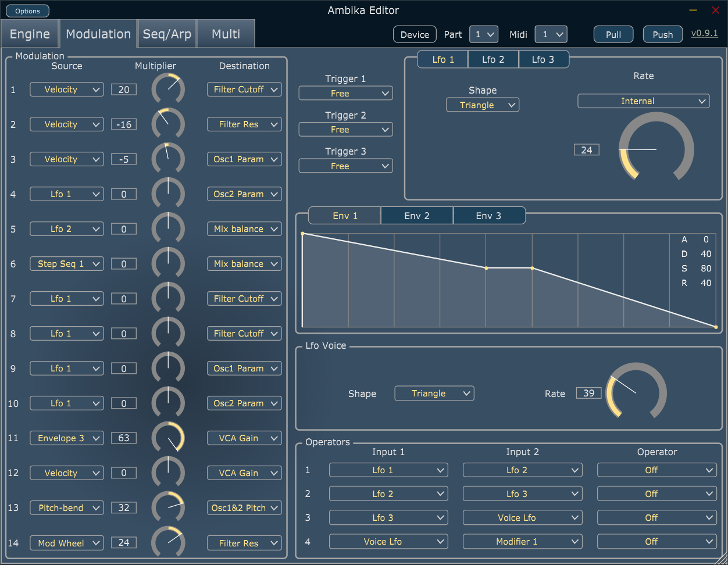This screenshot has width=728, height=565.
Task: Click envelope attack peak point
Action: tap(302, 234)
